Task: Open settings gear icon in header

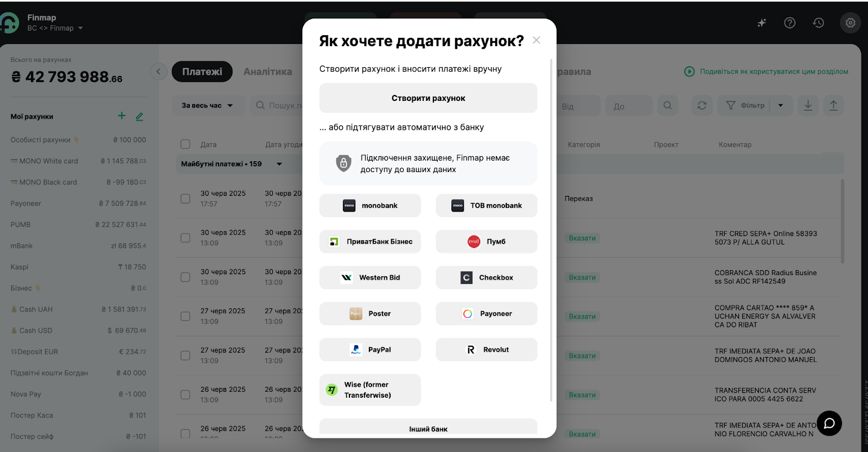Action: point(850,23)
